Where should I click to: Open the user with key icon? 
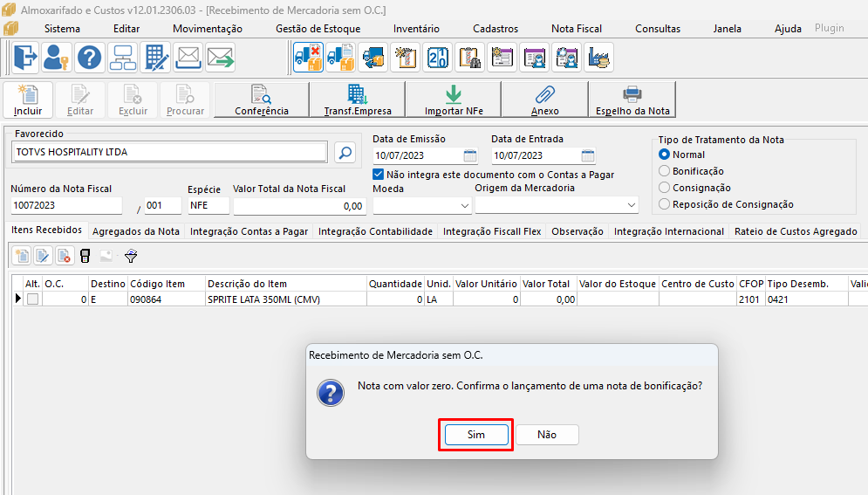[57, 58]
